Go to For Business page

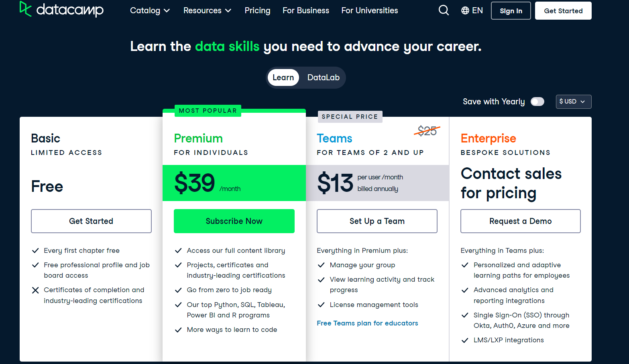click(305, 10)
